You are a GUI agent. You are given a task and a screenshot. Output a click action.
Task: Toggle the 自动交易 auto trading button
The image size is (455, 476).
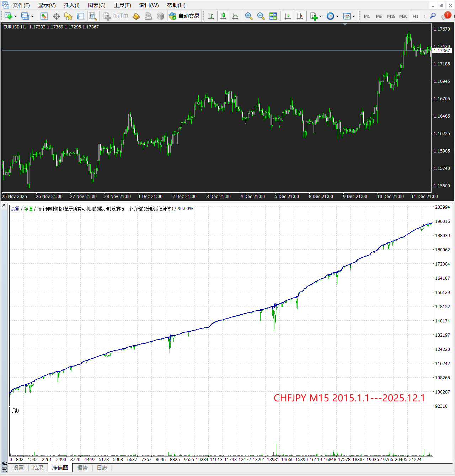tap(184, 16)
